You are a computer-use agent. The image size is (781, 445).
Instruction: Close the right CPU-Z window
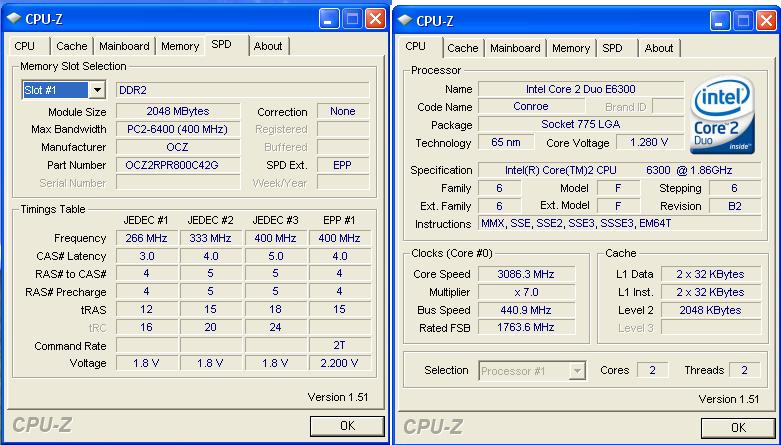pos(766,20)
